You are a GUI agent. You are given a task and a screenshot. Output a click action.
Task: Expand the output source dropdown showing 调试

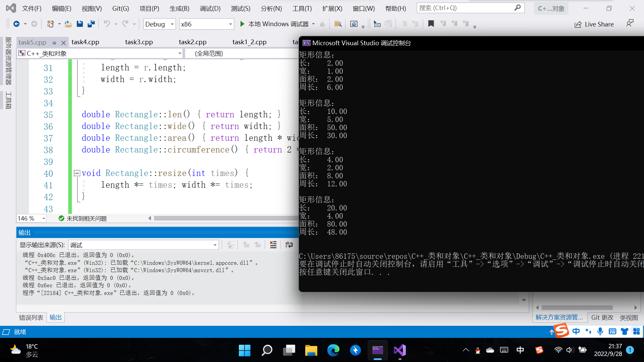pyautogui.click(x=215, y=245)
